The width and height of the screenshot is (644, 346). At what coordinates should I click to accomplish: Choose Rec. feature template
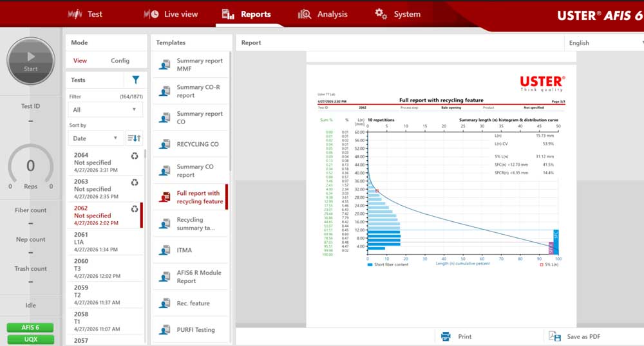(x=191, y=303)
